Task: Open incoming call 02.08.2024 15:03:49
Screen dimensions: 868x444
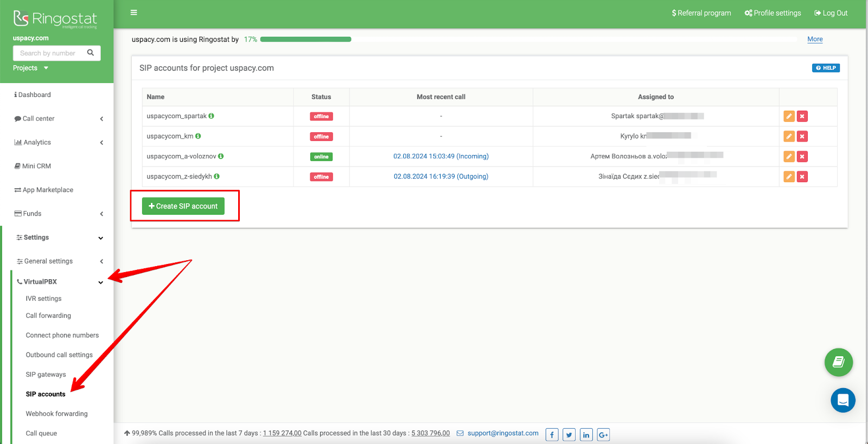Action: [x=441, y=156]
